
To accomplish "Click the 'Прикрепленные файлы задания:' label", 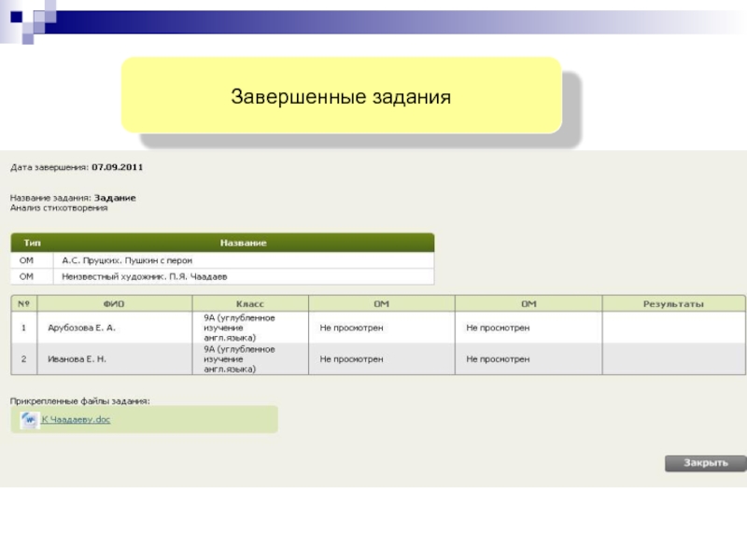I will tap(80, 401).
